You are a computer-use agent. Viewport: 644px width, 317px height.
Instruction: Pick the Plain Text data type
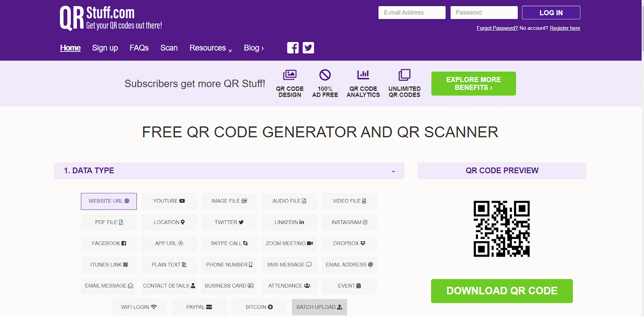(x=169, y=265)
